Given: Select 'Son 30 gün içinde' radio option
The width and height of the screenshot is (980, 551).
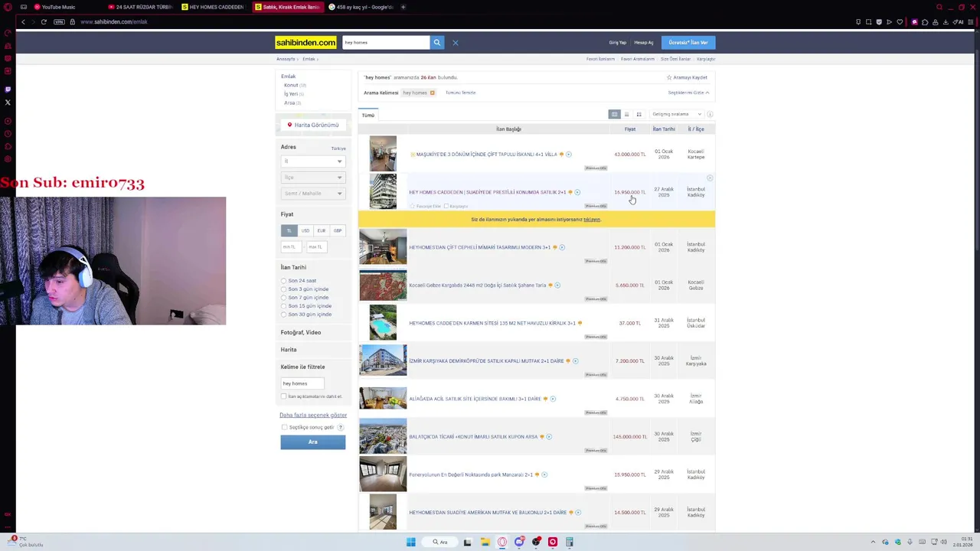Looking at the screenshot, I should coord(283,315).
